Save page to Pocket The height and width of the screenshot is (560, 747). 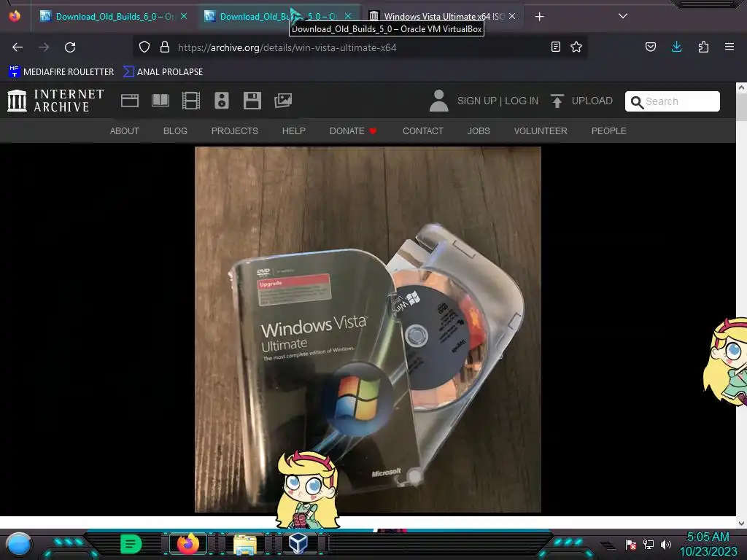point(651,47)
